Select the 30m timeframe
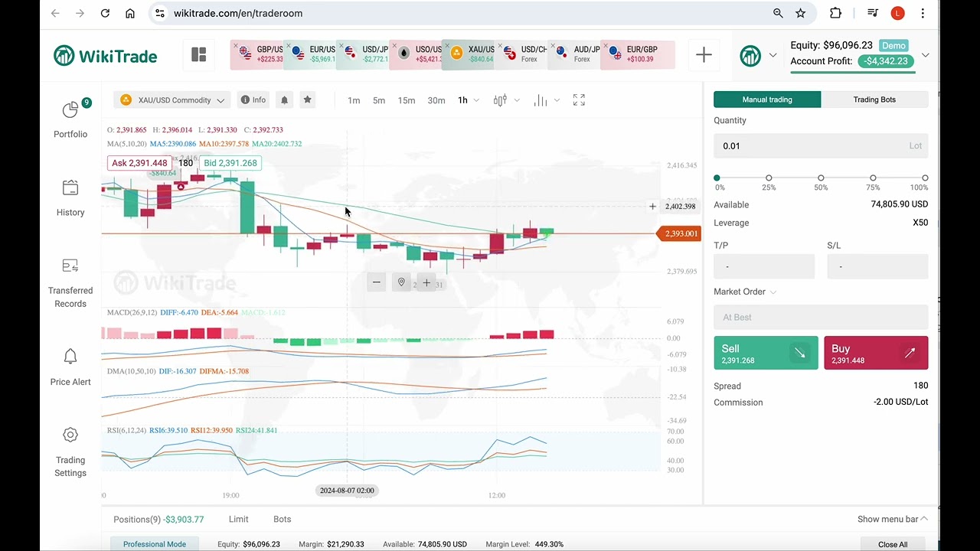 coord(436,100)
